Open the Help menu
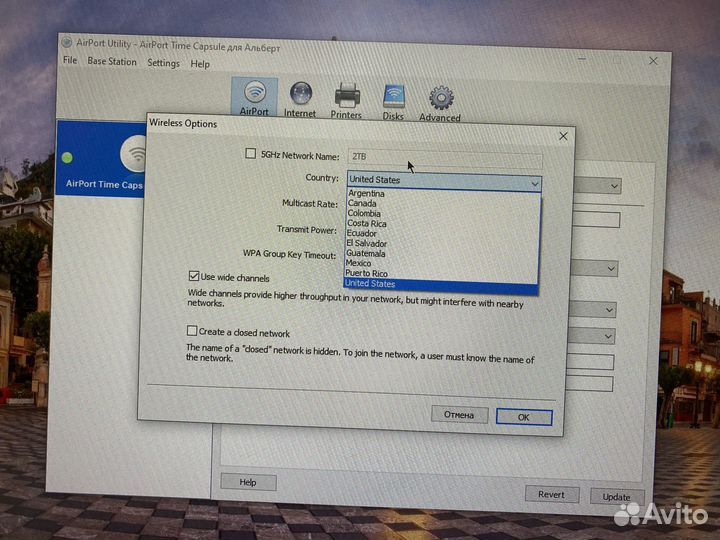Image resolution: width=720 pixels, height=540 pixels. point(200,64)
